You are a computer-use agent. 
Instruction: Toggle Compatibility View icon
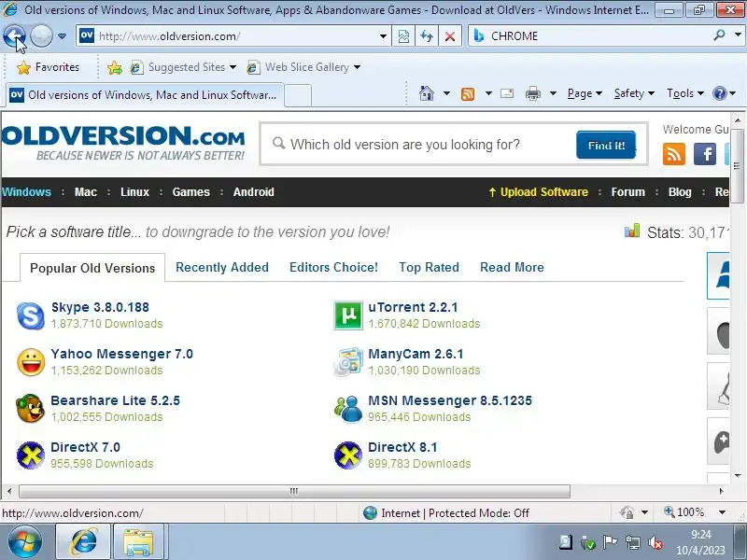coord(403,36)
